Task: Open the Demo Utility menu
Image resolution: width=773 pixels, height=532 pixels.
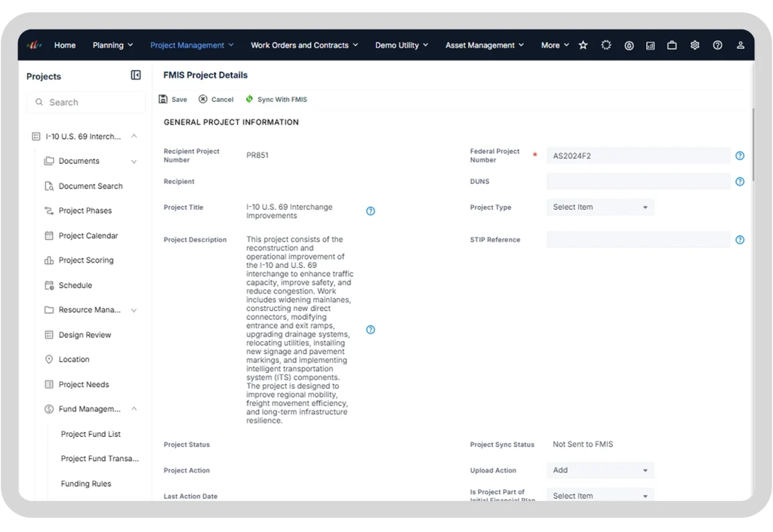Action: pos(402,45)
